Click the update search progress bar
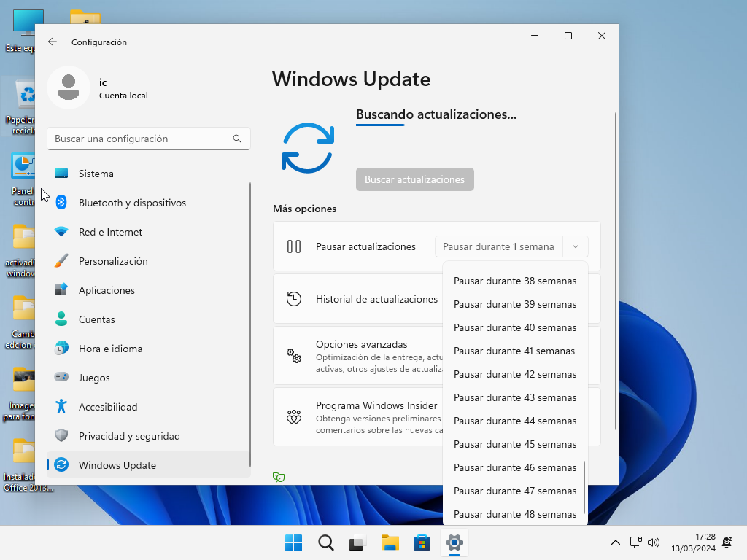This screenshot has height=560, width=747. [x=380, y=125]
